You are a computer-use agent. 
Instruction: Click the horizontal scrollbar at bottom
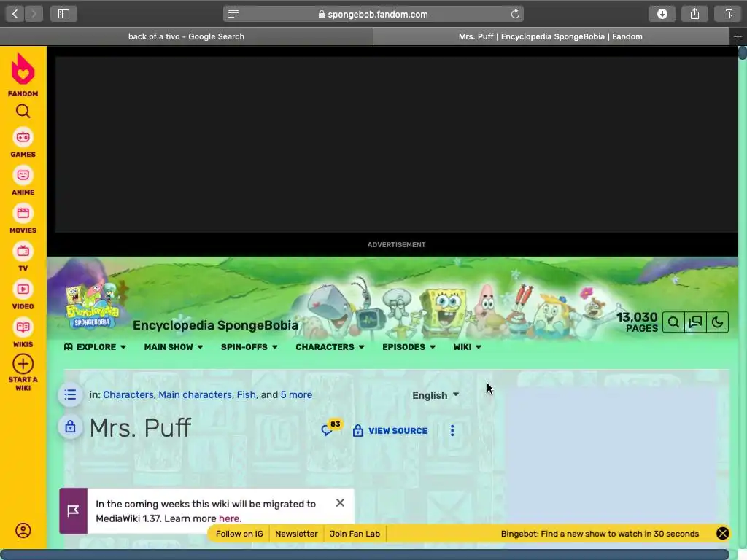[x=365, y=554]
